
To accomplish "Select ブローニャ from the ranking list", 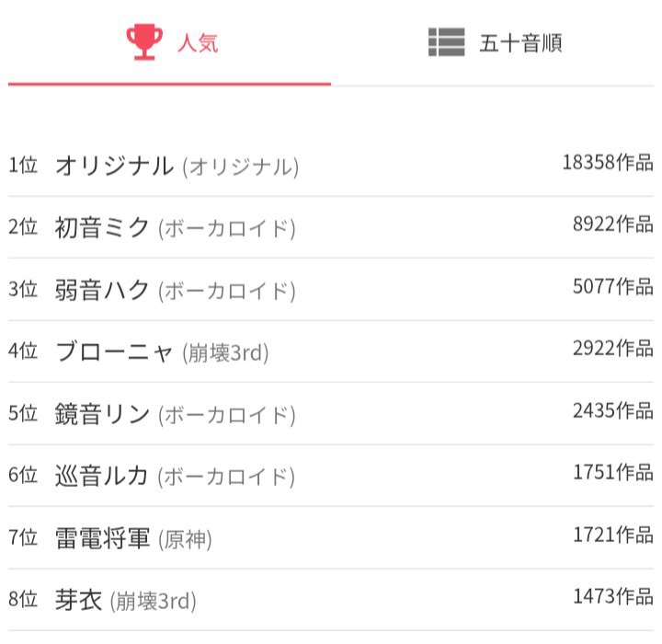I will (114, 352).
